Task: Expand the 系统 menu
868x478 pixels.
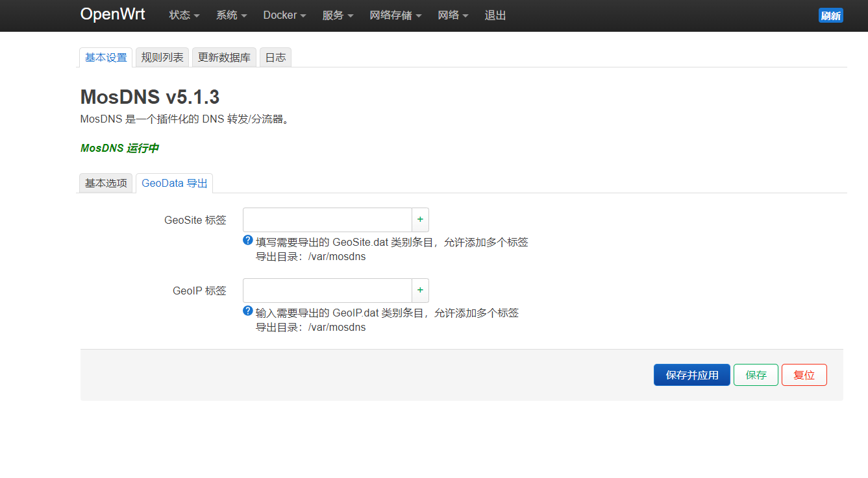Action: tap(231, 16)
